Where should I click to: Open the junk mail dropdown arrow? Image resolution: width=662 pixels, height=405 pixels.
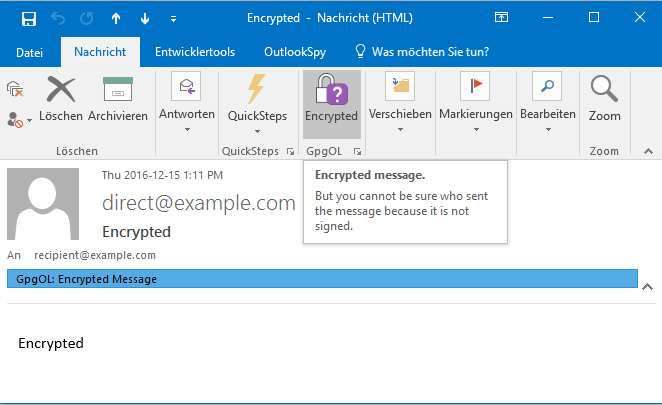click(x=30, y=119)
